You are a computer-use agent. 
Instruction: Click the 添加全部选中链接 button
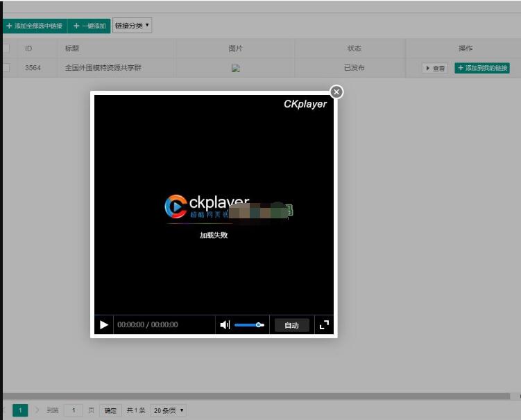click(x=35, y=26)
